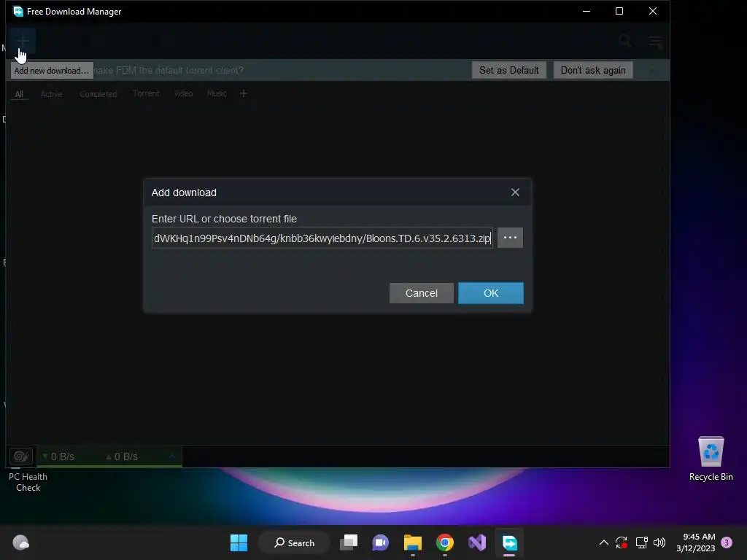747x560 pixels.
Task: Switch to the All tab
Action: pyautogui.click(x=19, y=94)
